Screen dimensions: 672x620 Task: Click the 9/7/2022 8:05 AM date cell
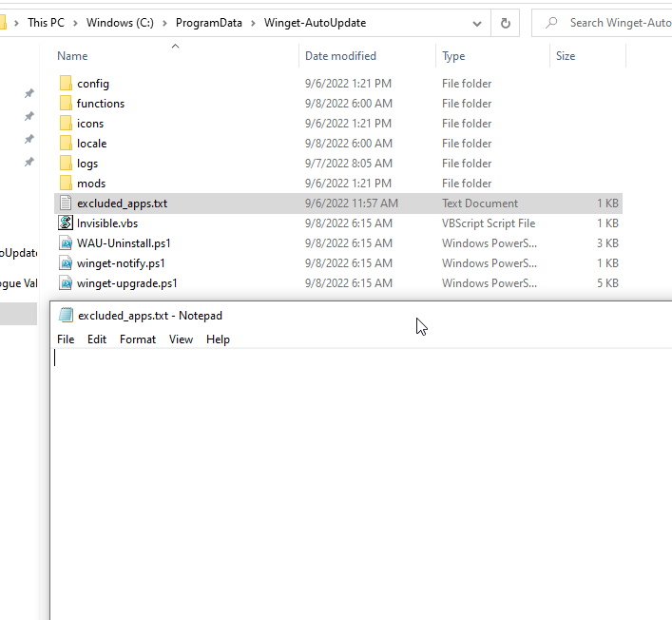tap(349, 164)
